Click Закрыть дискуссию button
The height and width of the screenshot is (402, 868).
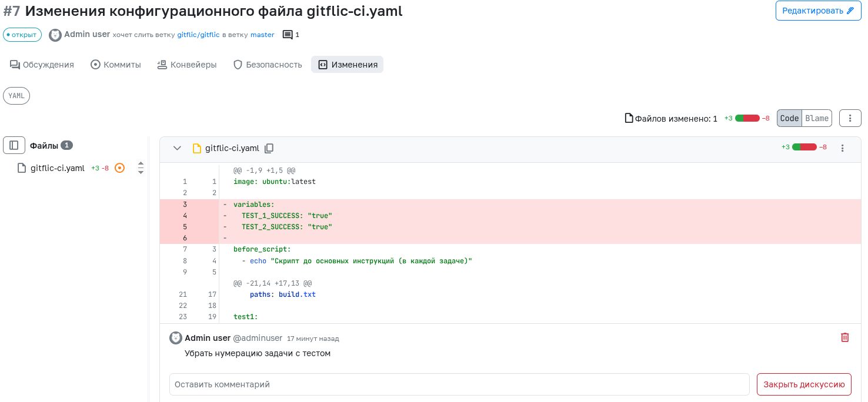tap(803, 384)
